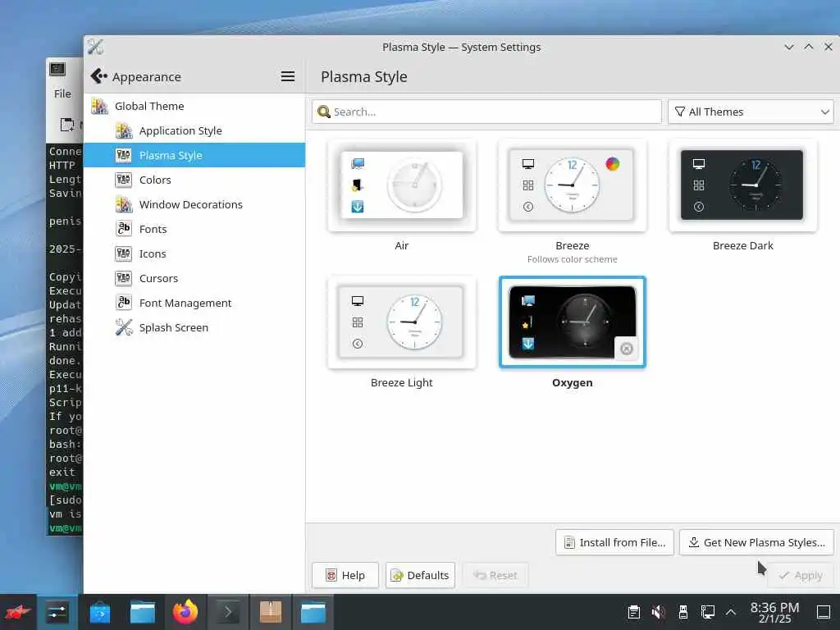The image size is (840, 630).
Task: Click the Apply button
Action: pos(801,575)
